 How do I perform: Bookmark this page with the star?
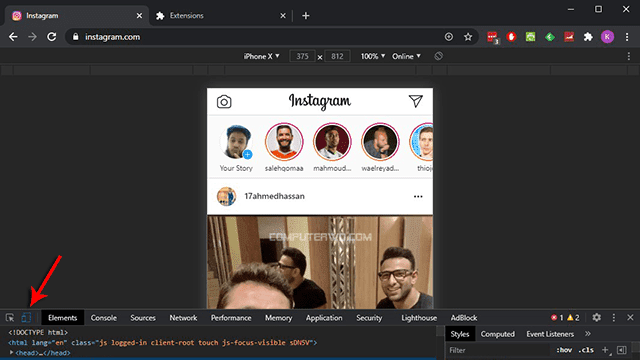pos(468,37)
